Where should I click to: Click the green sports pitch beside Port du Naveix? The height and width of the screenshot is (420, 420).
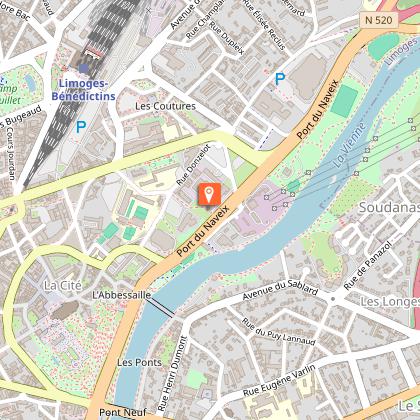[x=345, y=101]
